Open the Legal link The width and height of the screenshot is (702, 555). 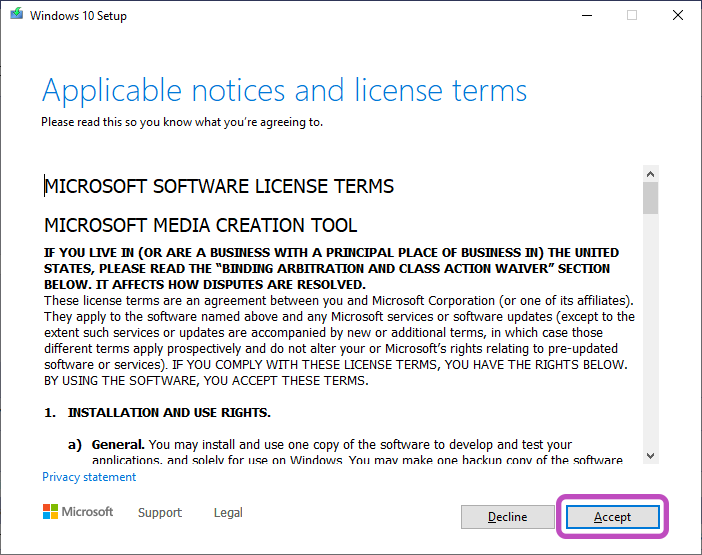point(228,512)
